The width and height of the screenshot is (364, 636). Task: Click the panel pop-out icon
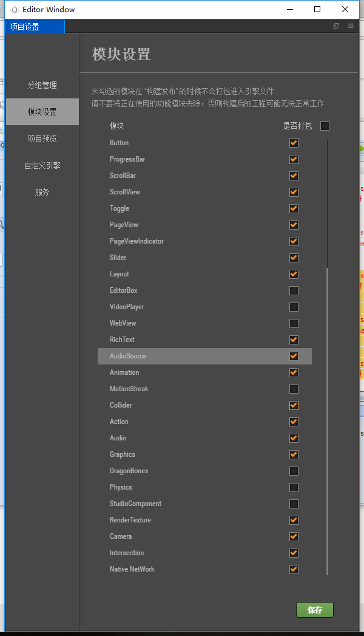click(x=336, y=26)
